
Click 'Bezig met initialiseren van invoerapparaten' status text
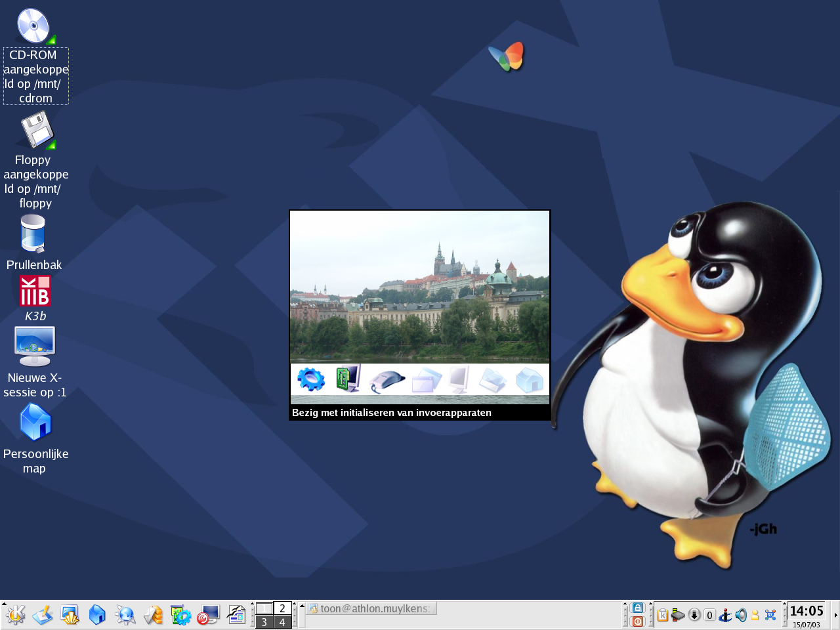pos(392,413)
